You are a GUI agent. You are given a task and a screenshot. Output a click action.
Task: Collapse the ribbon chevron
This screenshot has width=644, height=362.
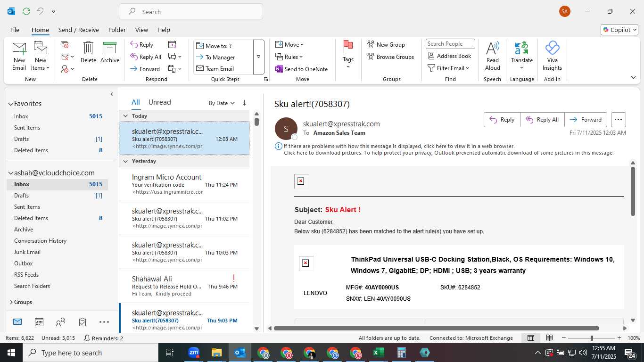point(633,77)
